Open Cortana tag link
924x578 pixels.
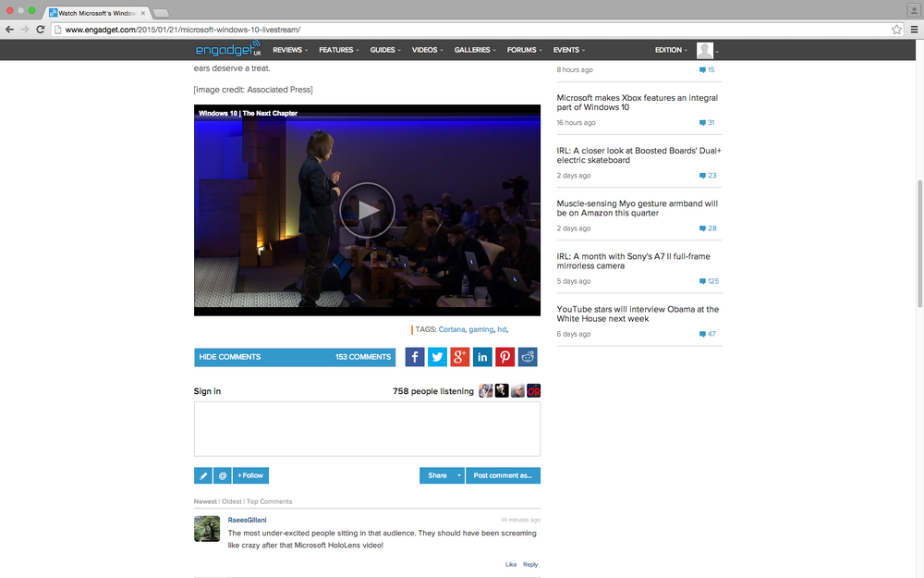[x=452, y=329]
